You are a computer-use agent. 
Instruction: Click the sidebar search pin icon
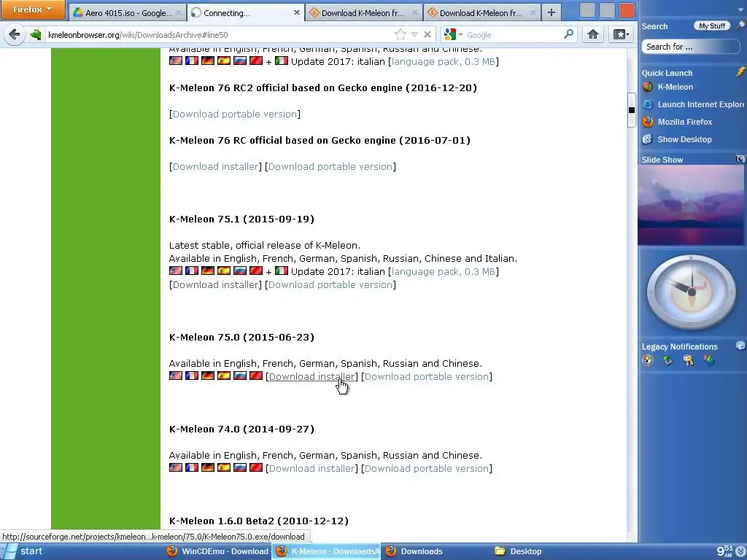coord(740,26)
